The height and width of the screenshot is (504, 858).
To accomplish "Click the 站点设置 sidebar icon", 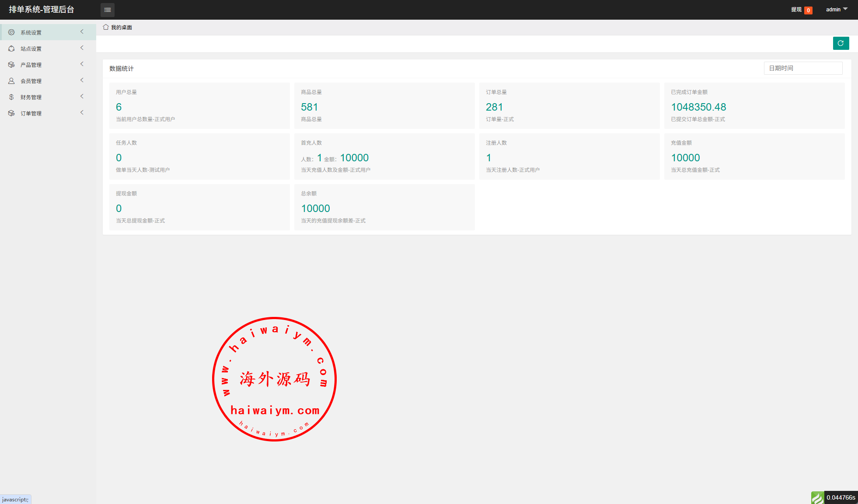I will [11, 49].
